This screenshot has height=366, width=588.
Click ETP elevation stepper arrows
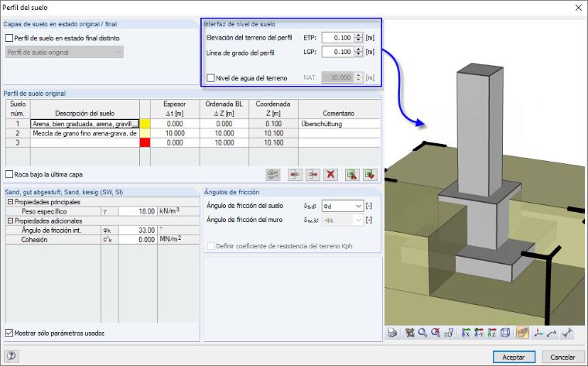pyautogui.click(x=358, y=37)
